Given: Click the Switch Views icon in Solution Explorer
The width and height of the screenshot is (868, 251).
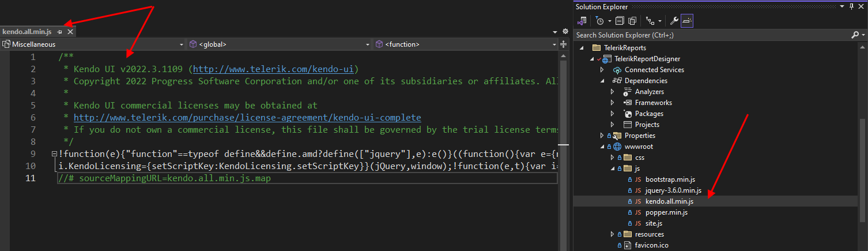Looking at the screenshot, I should (582, 21).
